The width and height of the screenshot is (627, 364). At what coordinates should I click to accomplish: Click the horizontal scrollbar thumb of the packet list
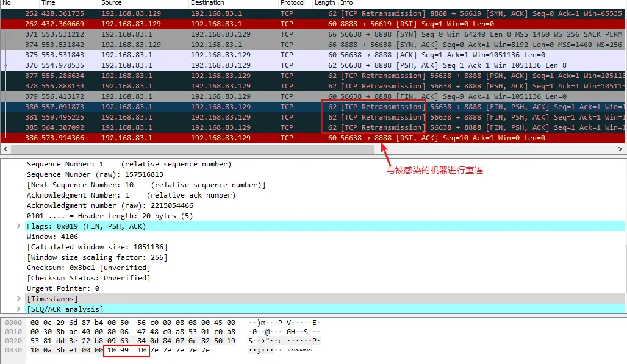pos(193,149)
